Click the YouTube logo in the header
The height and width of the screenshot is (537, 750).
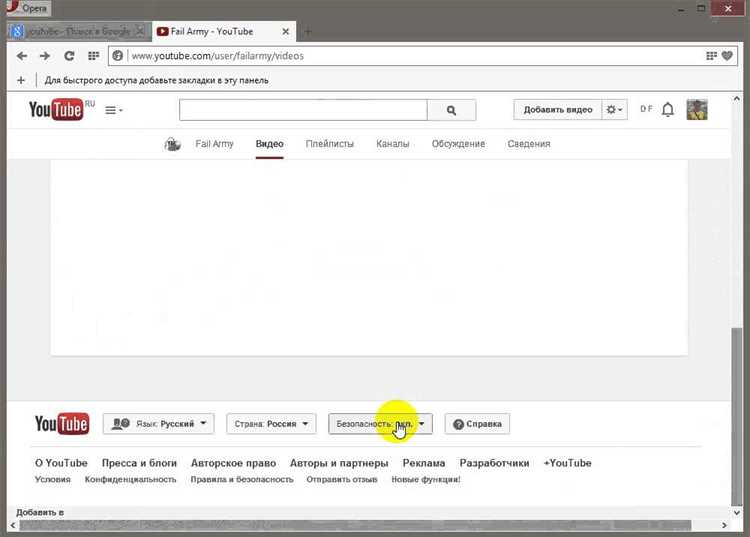point(56,110)
